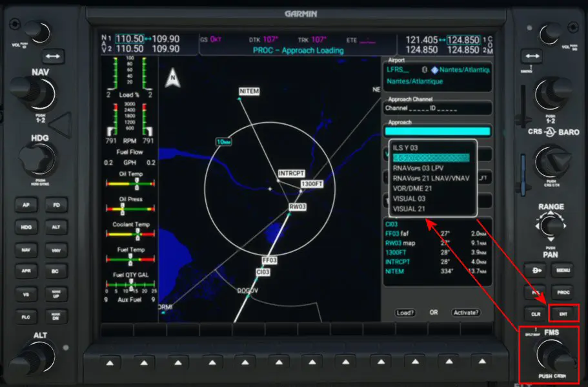Click the north-up compass arrow on the map
This screenshot has height=387, width=588.
172,78
